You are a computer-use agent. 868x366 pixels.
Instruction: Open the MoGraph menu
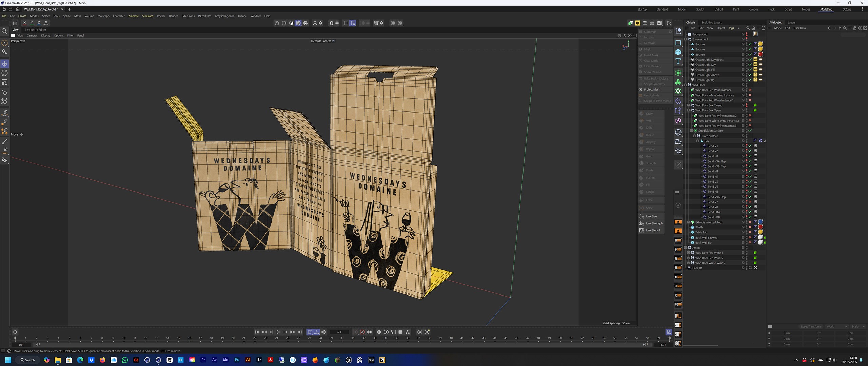tap(103, 16)
